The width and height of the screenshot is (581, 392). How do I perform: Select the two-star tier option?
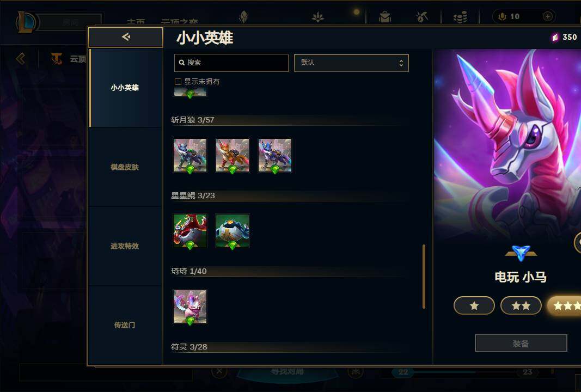tap(521, 305)
